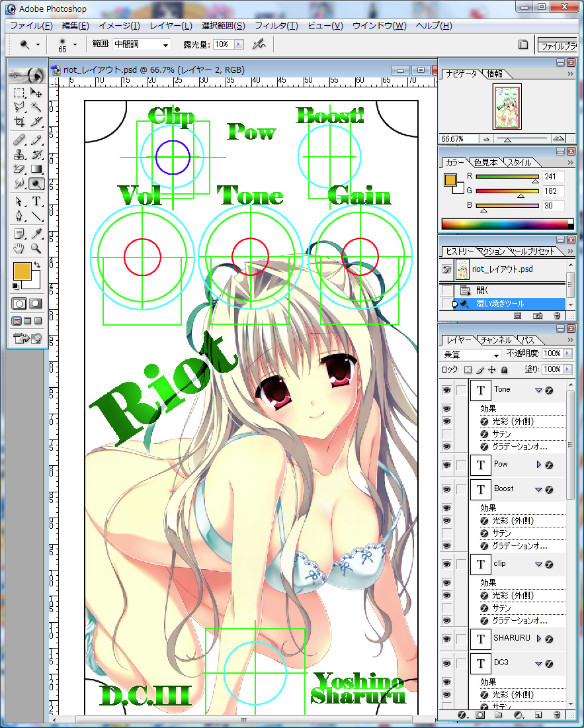
Task: Switch to full screen mode with menu bar
Action: [x=28, y=321]
